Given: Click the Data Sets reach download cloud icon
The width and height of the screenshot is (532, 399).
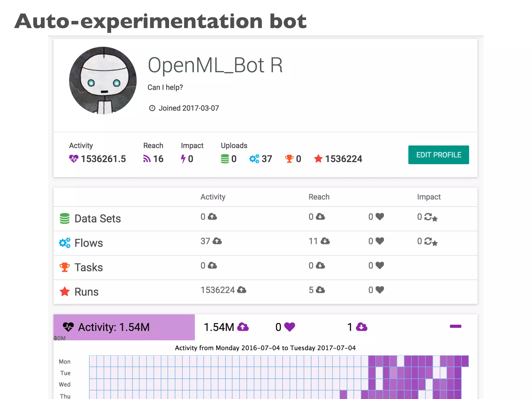Looking at the screenshot, I should coord(320,216).
